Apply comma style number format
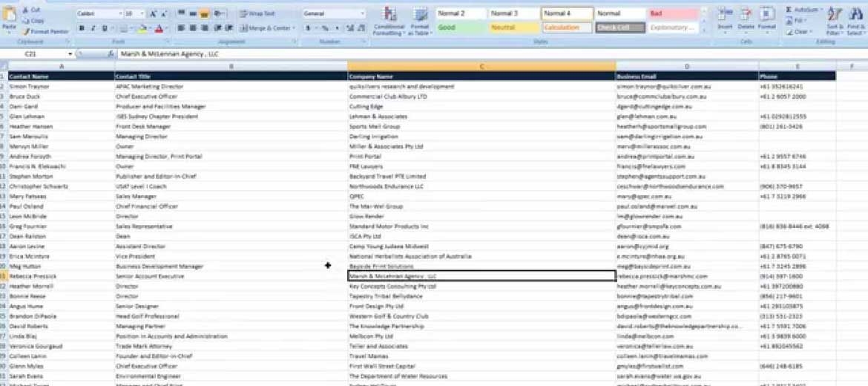 (x=336, y=28)
